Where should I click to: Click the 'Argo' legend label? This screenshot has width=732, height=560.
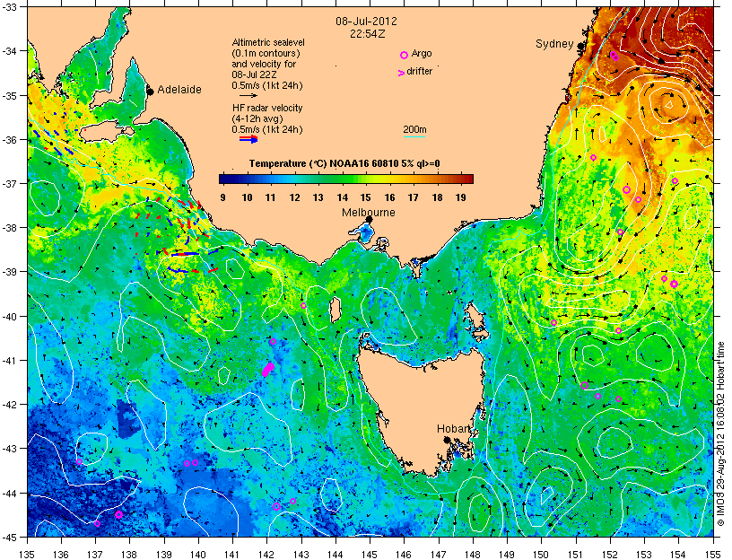(422, 53)
